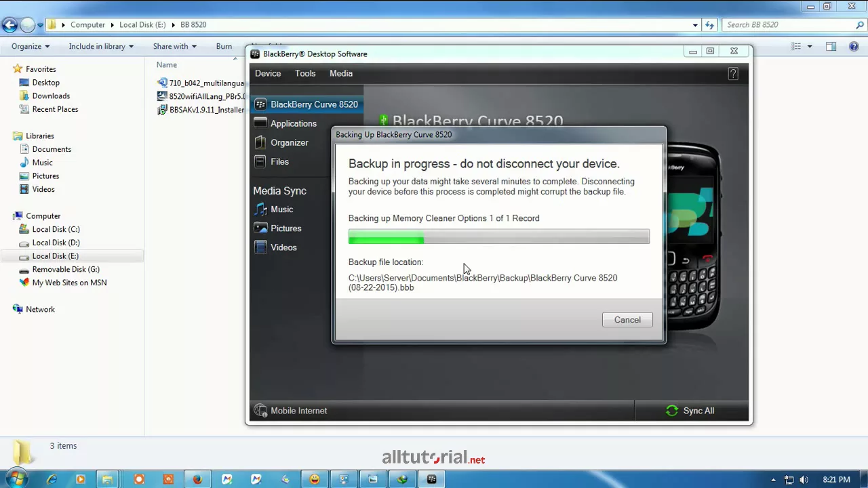The height and width of the screenshot is (488, 868).
Task: Open Pictures under Media Sync
Action: [x=285, y=228]
